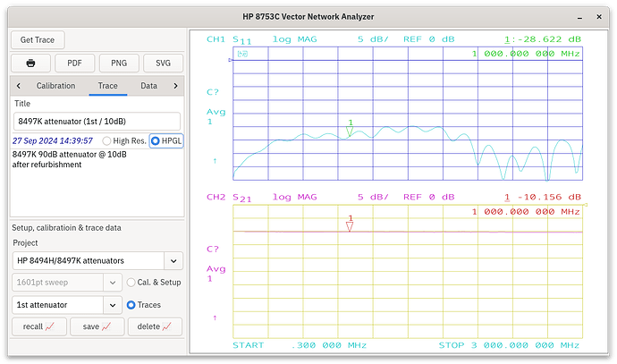The image size is (617, 364).
Task: Export the plot as PDF
Action: (x=75, y=63)
